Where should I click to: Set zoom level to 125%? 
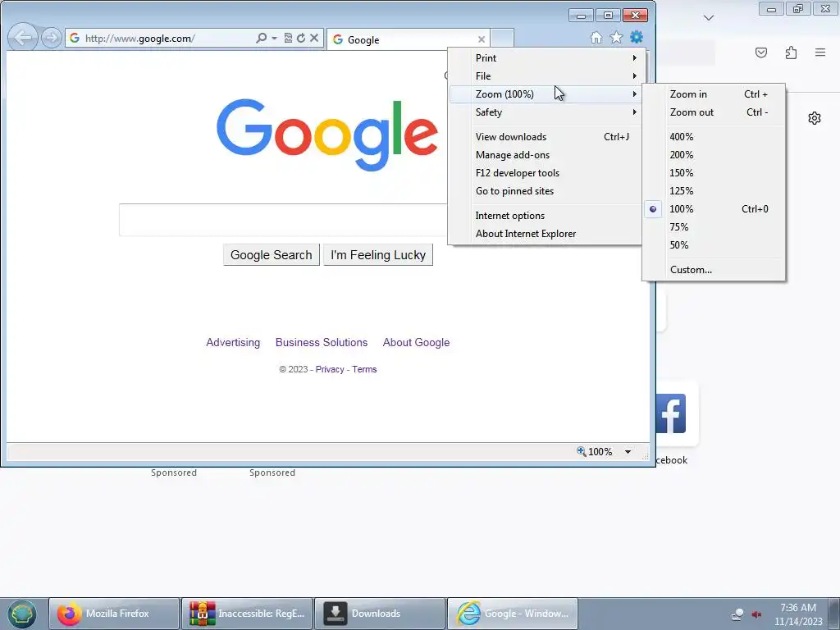[714, 191]
